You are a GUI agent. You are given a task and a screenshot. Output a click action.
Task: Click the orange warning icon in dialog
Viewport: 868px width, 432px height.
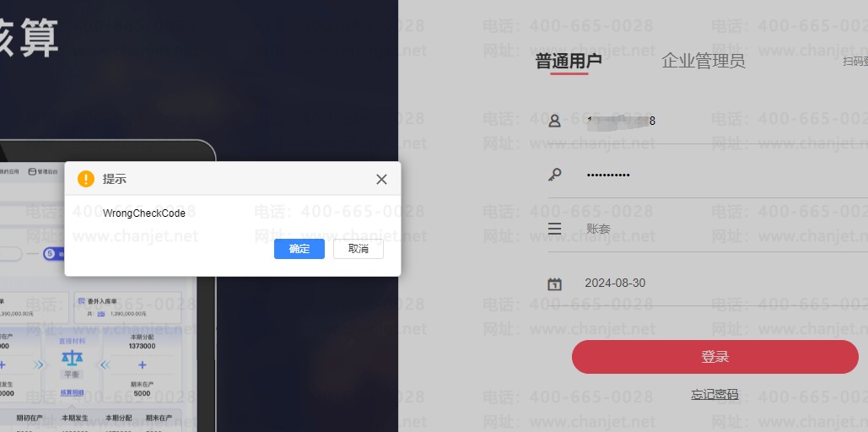pyautogui.click(x=86, y=179)
